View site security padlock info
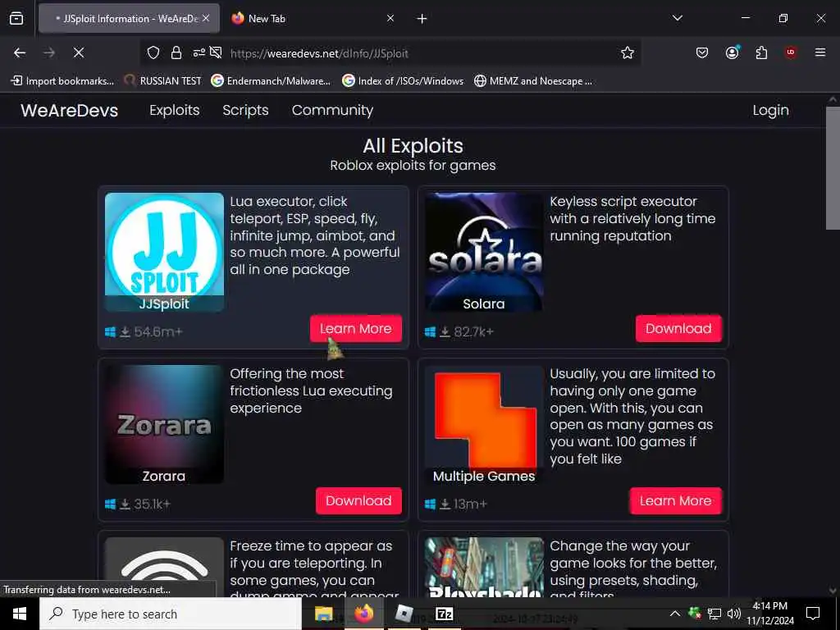Image resolution: width=840 pixels, height=630 pixels. pos(176,52)
